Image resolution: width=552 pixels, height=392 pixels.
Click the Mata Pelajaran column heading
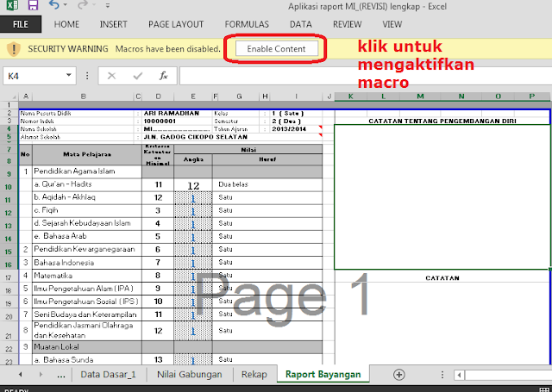[x=87, y=154]
